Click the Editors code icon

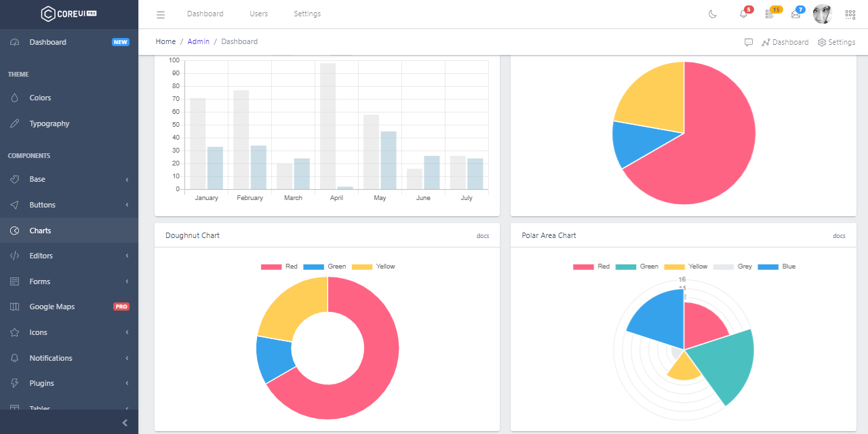pyautogui.click(x=15, y=256)
